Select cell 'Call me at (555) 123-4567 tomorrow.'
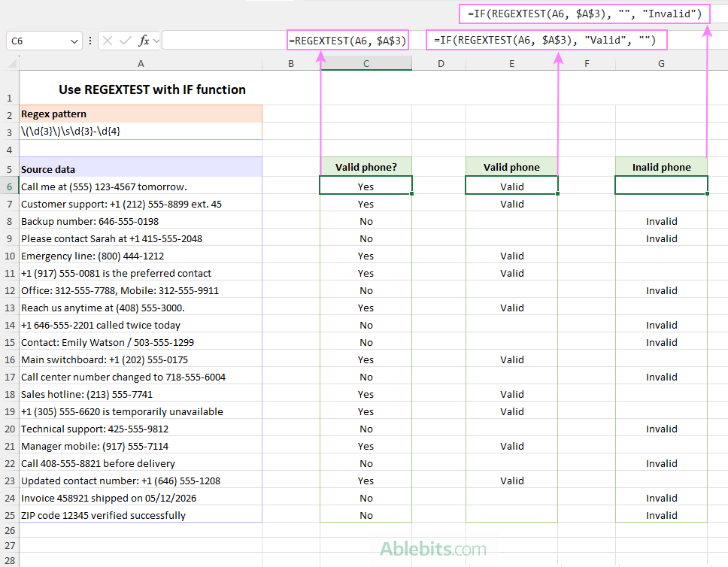Screen dimensions: 728x567 point(141,186)
